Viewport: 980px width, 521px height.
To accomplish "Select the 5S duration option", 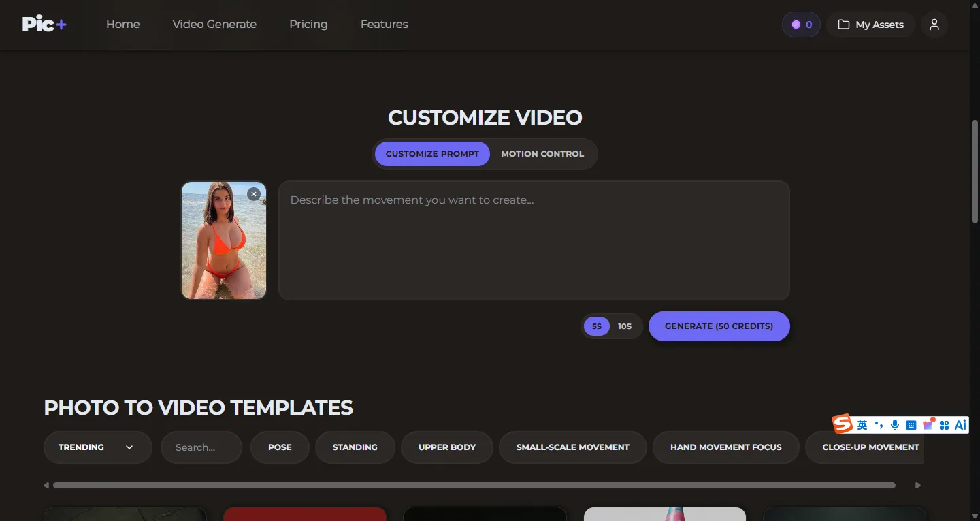I will click(597, 326).
